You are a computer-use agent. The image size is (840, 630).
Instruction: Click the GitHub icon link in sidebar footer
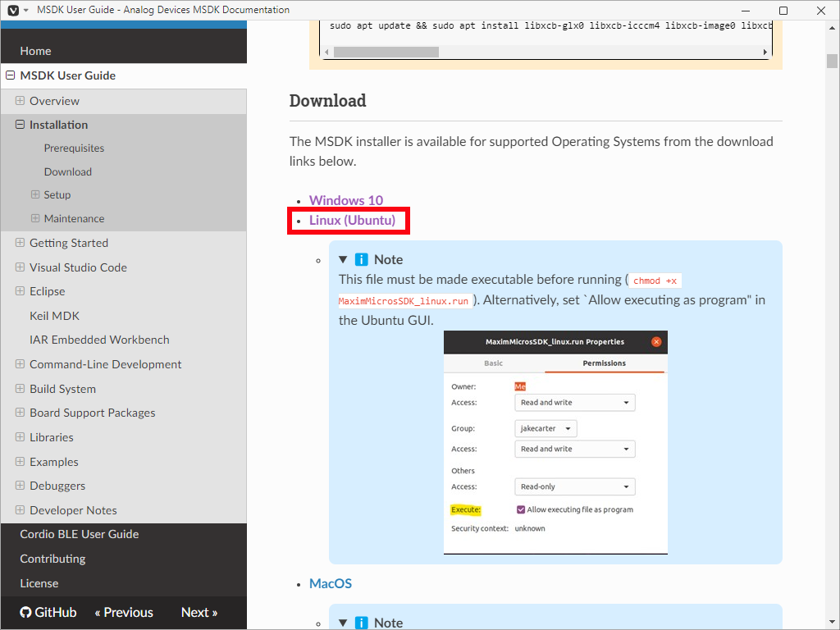click(x=25, y=612)
